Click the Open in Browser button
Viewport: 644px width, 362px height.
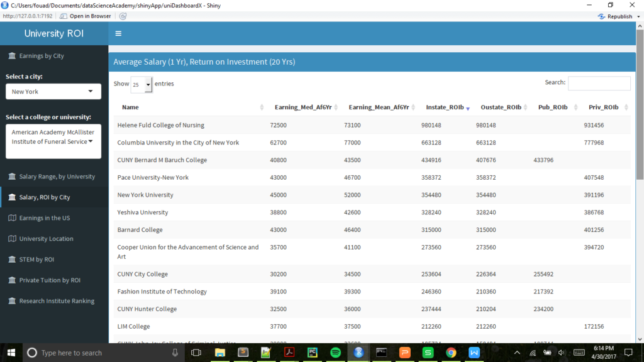tap(90, 16)
